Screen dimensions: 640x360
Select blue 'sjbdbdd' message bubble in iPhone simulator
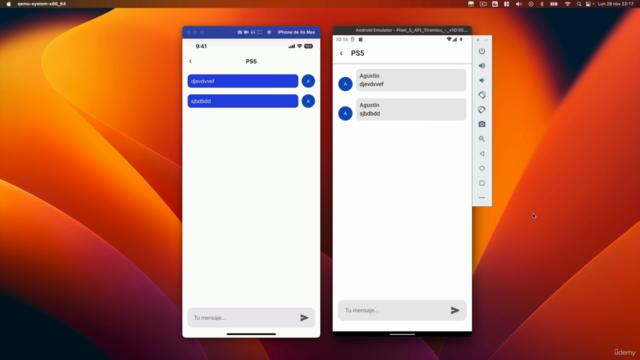pos(243,101)
